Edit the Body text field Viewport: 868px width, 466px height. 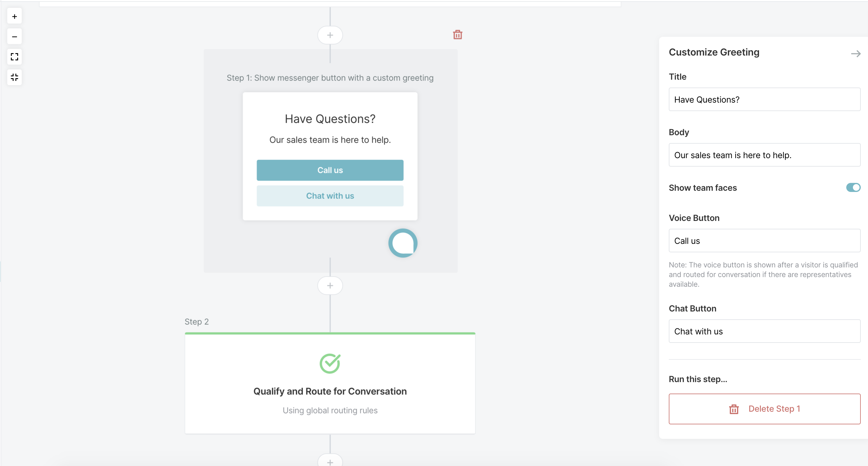point(764,155)
